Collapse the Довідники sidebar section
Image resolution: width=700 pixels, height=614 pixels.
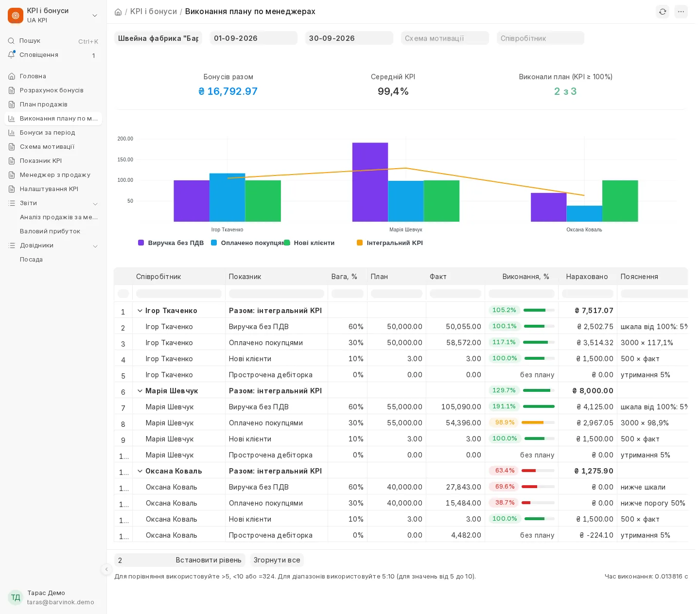tap(95, 246)
